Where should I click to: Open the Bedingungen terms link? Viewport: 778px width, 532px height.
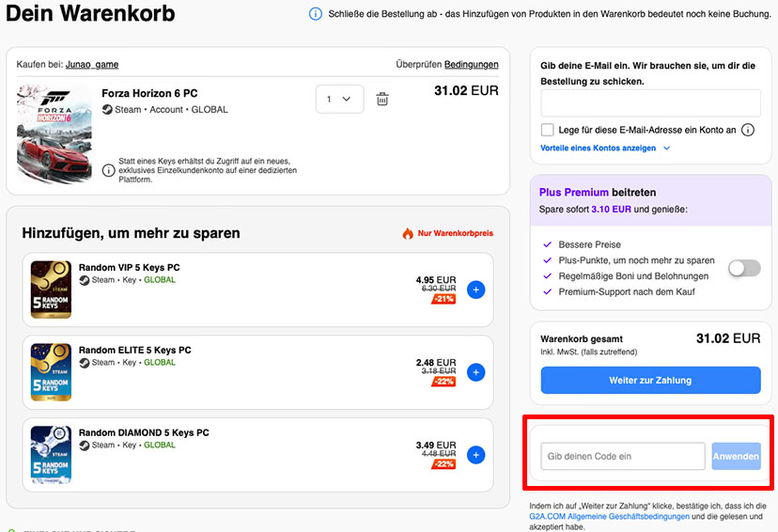pos(472,65)
